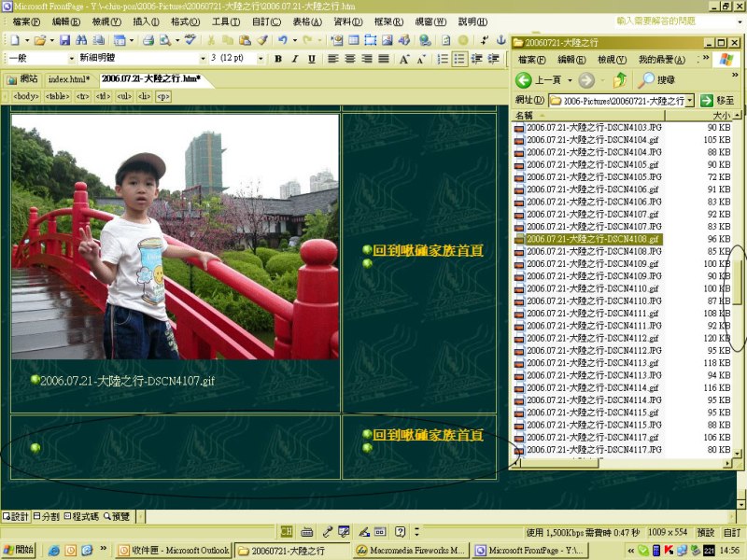Open Find with the binoculars icon
Image resolution: width=747 pixels, height=560 pixels.
pos(81,40)
